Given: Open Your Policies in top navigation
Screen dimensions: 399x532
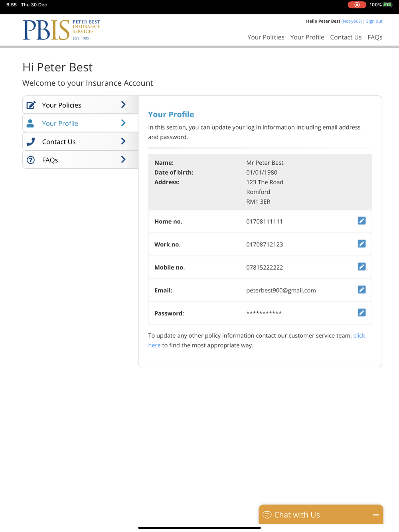Looking at the screenshot, I should point(266,37).
